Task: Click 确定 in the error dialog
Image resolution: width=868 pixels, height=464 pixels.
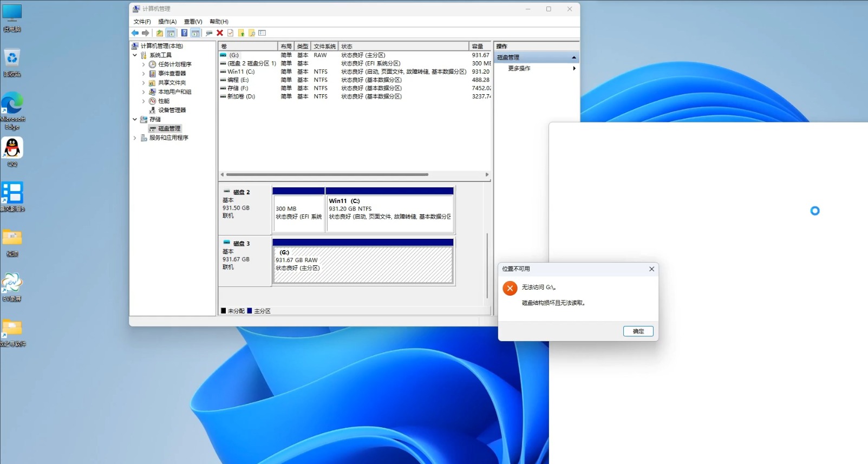Action: pyautogui.click(x=638, y=331)
